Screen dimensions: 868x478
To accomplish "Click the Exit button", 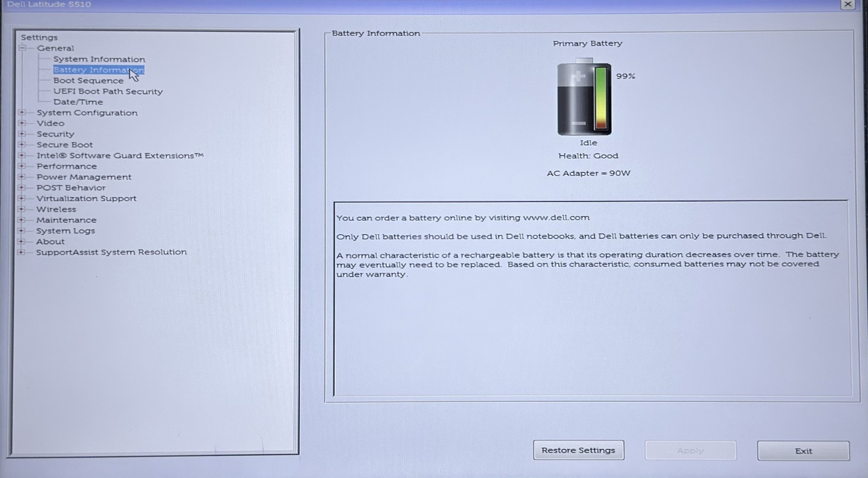I will pyautogui.click(x=803, y=451).
